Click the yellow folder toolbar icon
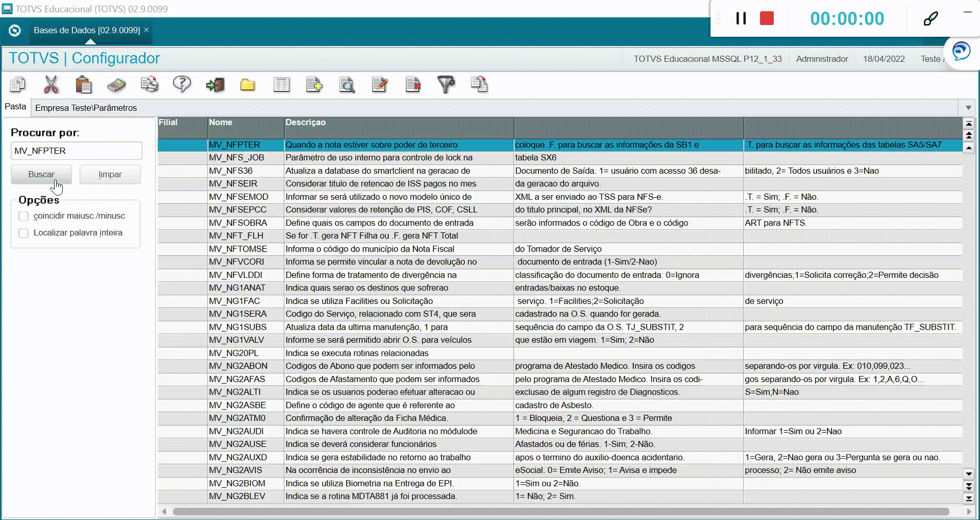Viewport: 980px width, 520px height. click(x=248, y=84)
